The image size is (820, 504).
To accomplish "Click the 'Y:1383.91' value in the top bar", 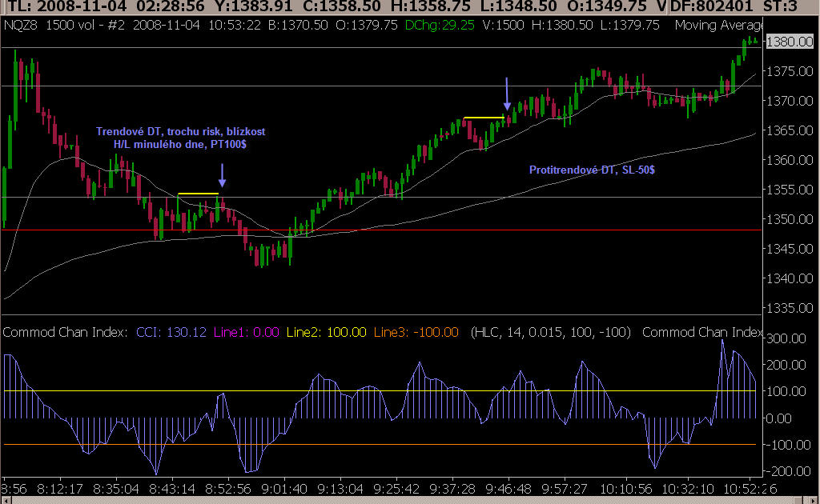I will tap(255, 6).
